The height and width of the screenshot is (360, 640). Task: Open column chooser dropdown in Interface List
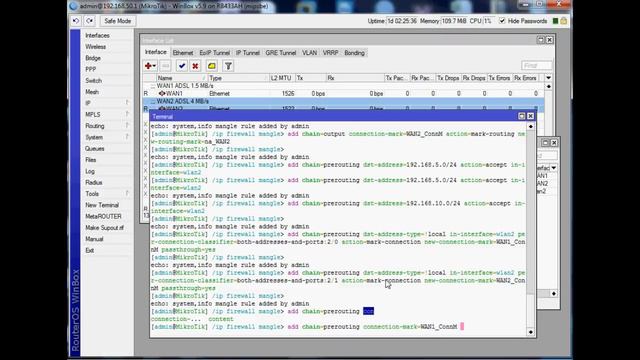[x=549, y=78]
